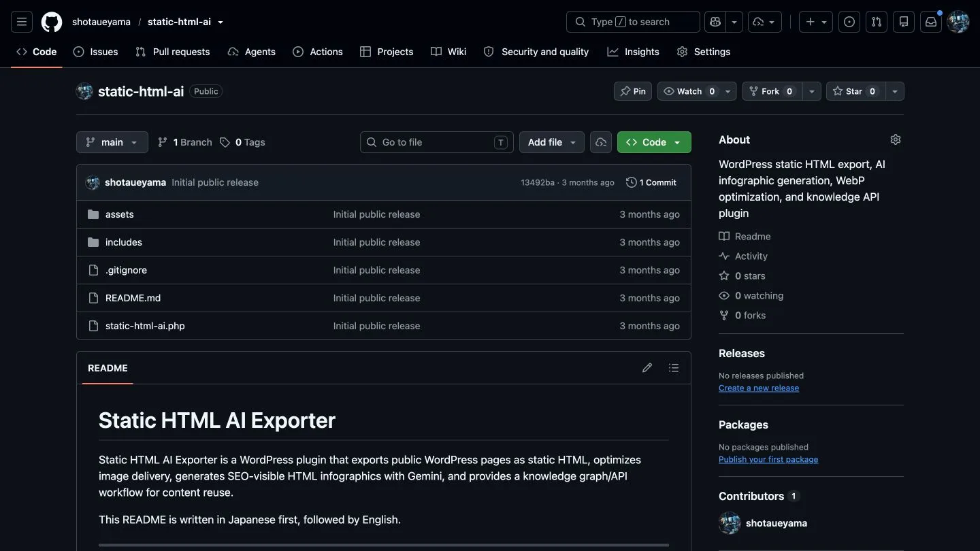Click the Fork button
Viewport: 980px width, 551px height.
click(x=772, y=91)
